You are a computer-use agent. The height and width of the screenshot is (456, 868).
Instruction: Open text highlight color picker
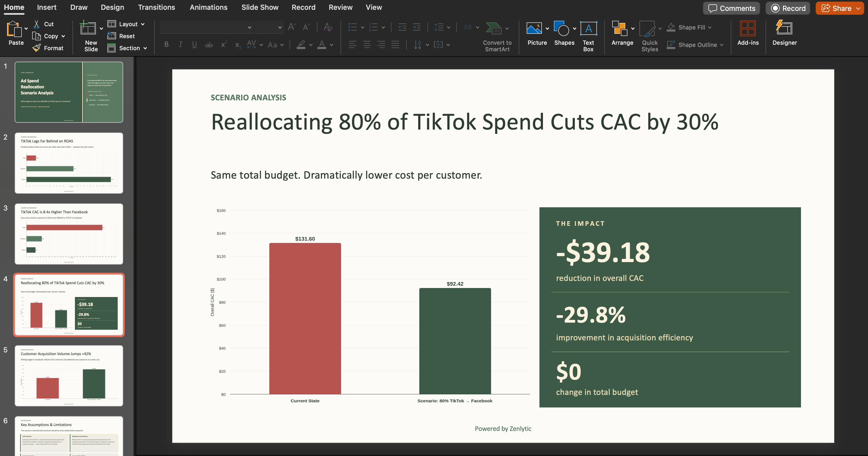point(311,44)
